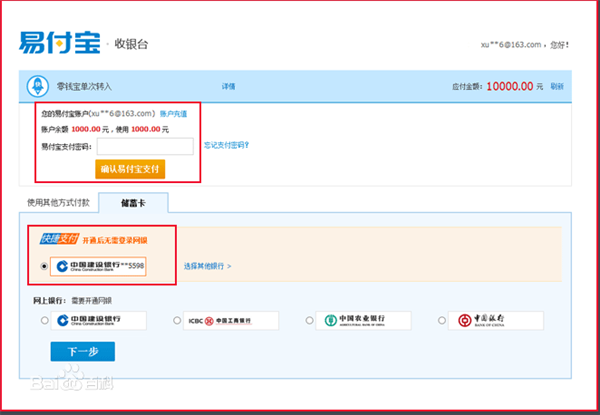Click the rocket avatar icon beside 零钱宝单次转入
The image size is (600, 415).
38,86
